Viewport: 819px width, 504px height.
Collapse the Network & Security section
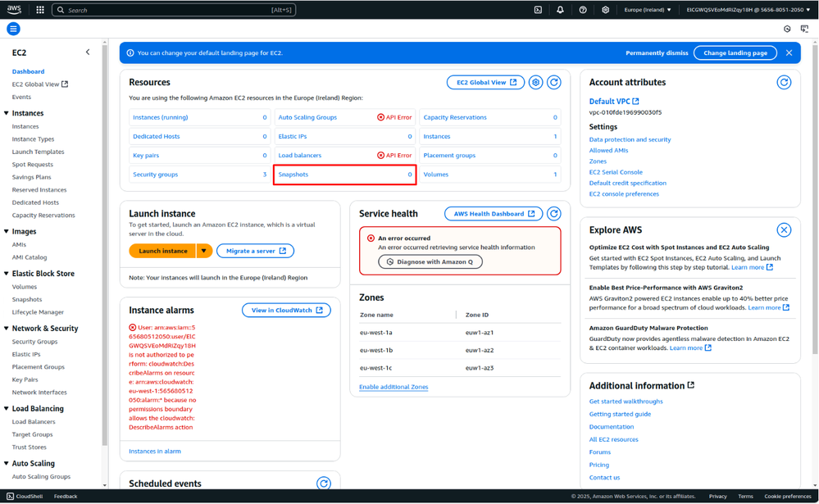click(7, 328)
